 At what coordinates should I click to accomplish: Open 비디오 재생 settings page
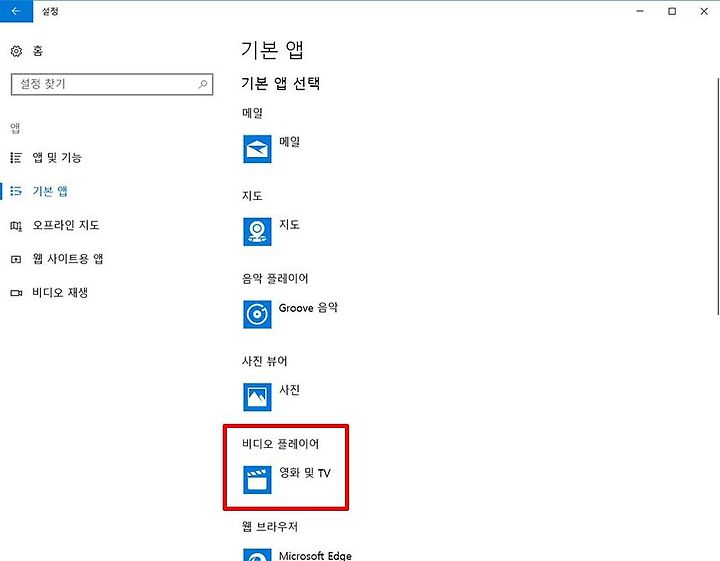click(60, 292)
